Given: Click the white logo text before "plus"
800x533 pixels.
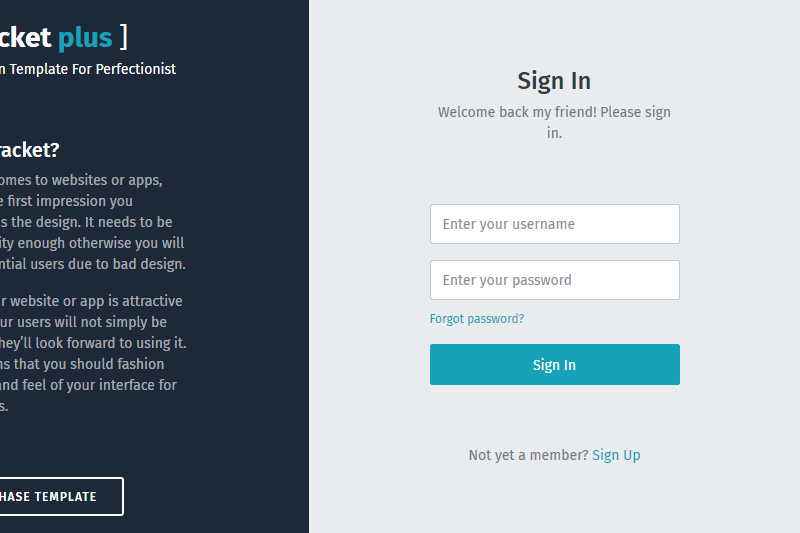Looking at the screenshot, I should (25, 38).
